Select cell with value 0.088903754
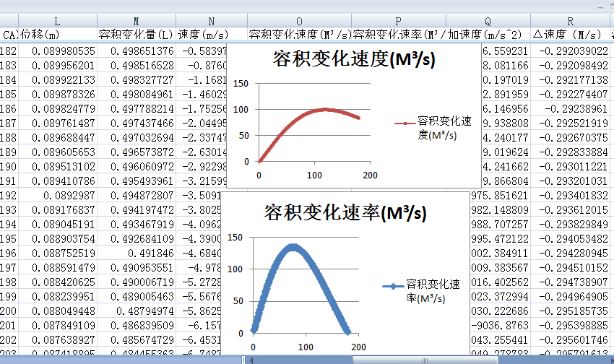This screenshot has height=364, width=614. coord(58,239)
